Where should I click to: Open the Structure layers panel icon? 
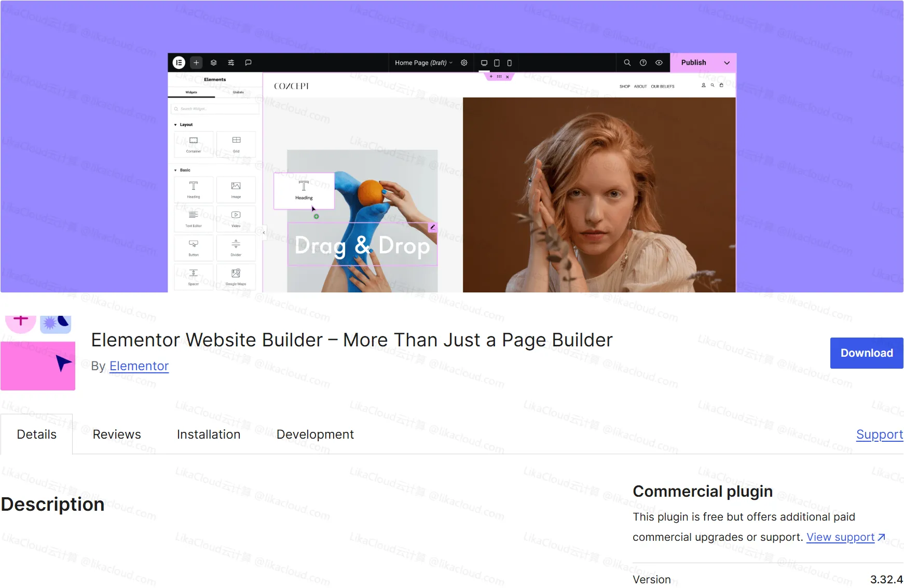point(214,62)
